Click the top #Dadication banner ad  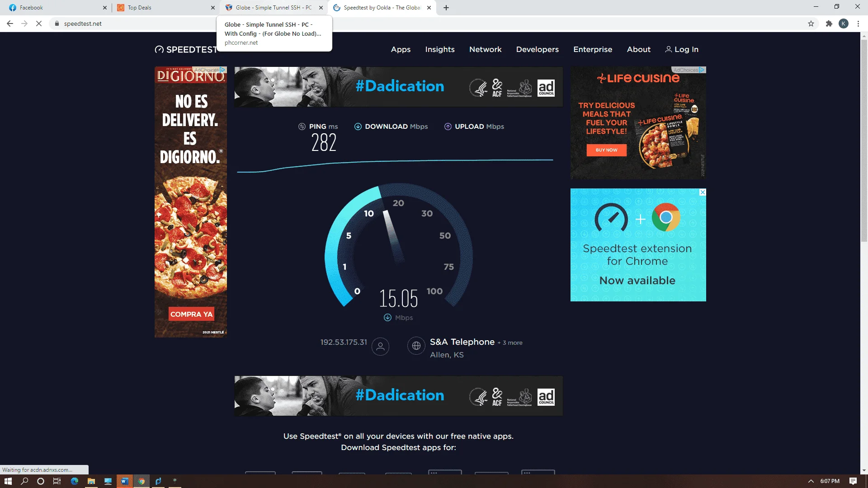(x=398, y=87)
